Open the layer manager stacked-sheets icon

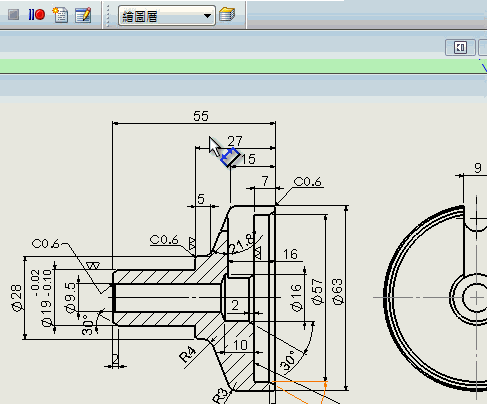pyautogui.click(x=227, y=15)
